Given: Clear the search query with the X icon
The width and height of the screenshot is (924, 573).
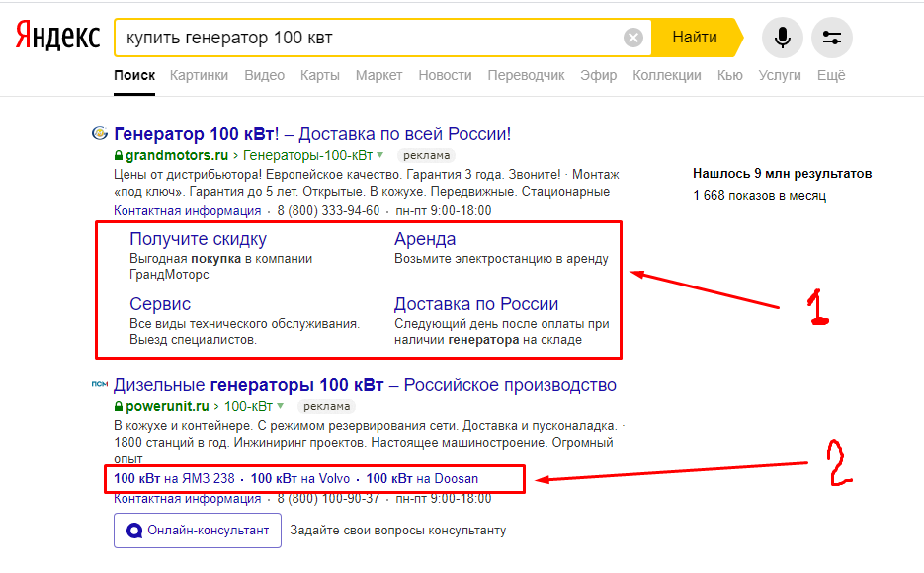Looking at the screenshot, I should tap(632, 38).
